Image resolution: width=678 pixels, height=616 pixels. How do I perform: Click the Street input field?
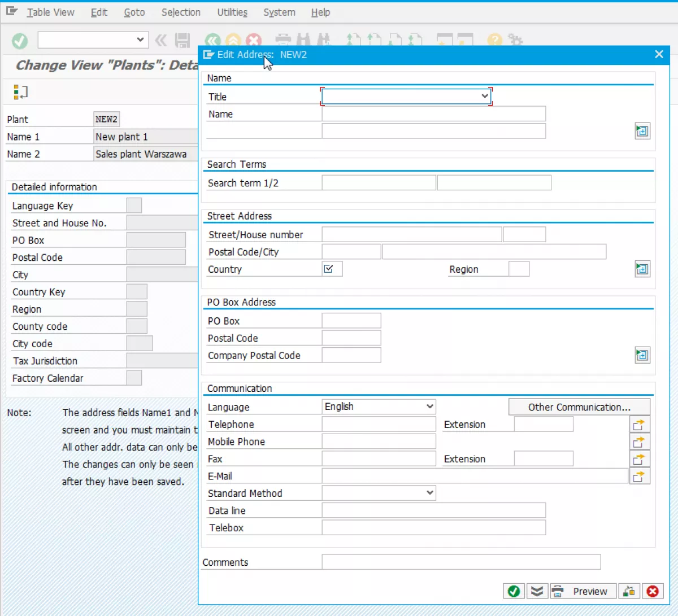[x=412, y=234]
